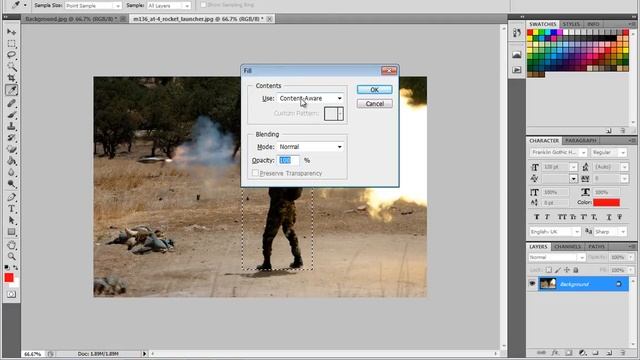Select the Path Selection tool
The height and width of the screenshot is (360, 640).
[11, 220]
